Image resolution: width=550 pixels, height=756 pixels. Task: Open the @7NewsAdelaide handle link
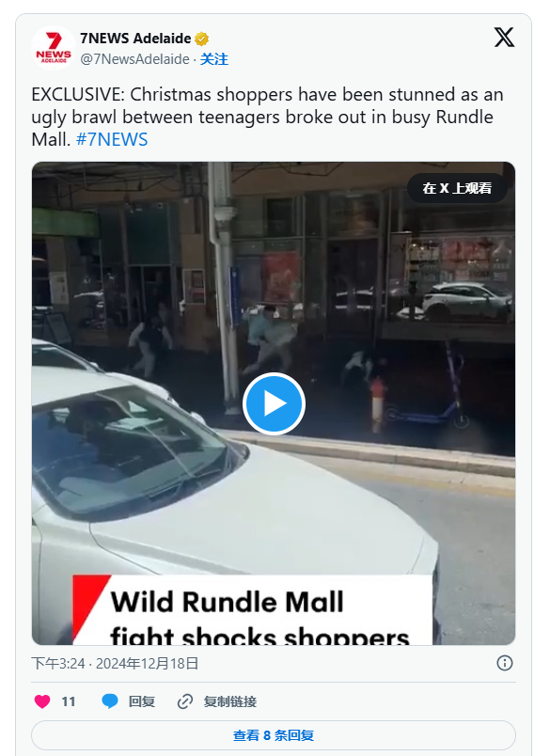[134, 59]
